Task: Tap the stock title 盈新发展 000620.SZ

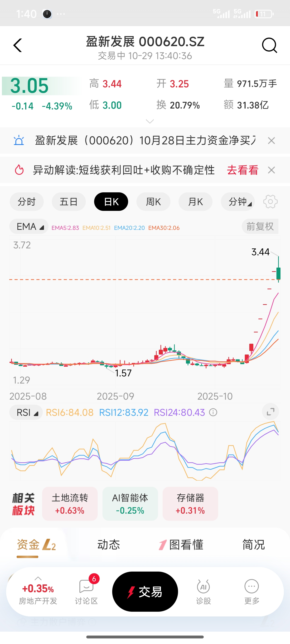Action: pyautogui.click(x=145, y=42)
